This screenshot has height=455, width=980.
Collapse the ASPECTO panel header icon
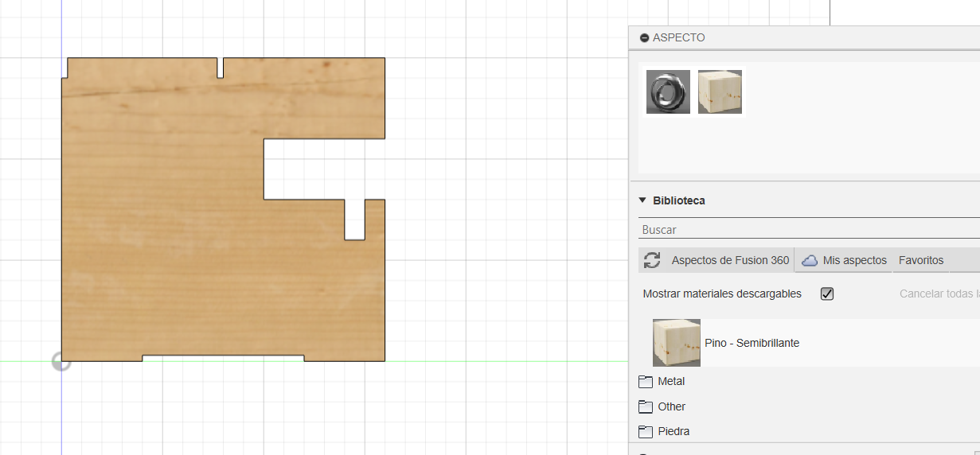[644, 37]
